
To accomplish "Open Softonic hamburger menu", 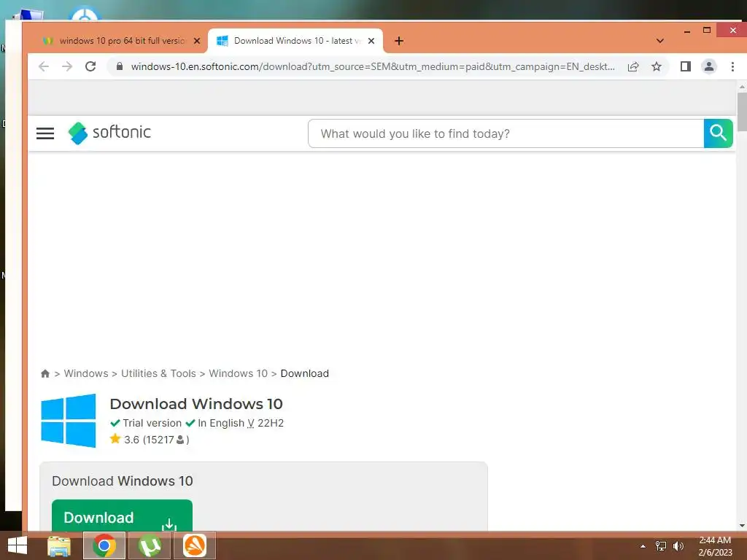I will 45,133.
